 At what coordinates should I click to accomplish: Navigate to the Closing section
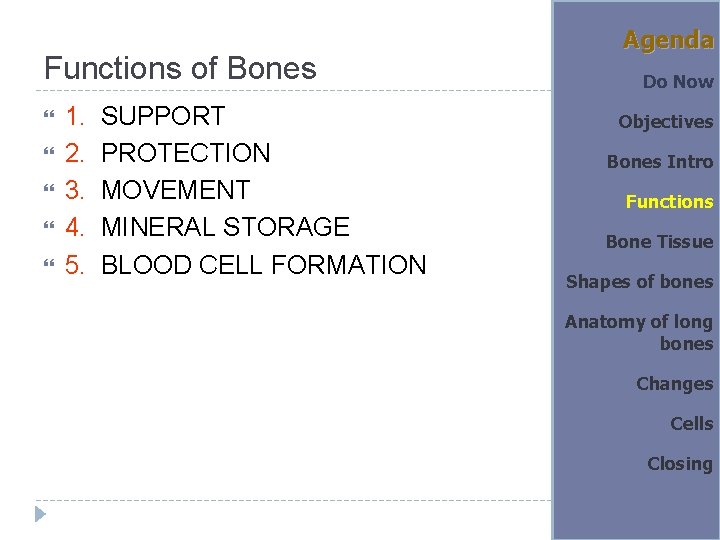679,464
